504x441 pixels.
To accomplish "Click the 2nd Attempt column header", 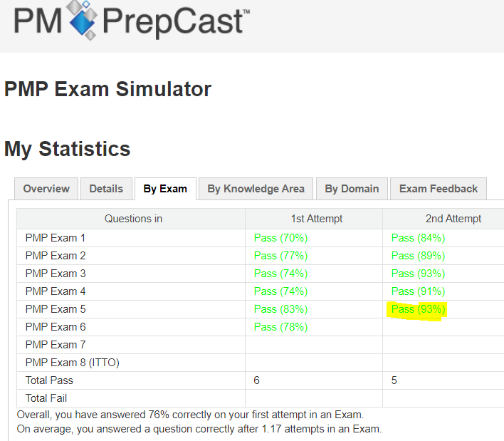I will point(453,219).
